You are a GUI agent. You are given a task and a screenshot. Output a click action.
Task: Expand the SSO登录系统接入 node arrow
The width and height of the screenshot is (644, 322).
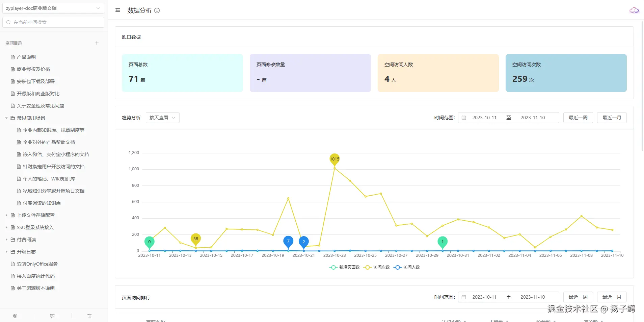point(6,227)
